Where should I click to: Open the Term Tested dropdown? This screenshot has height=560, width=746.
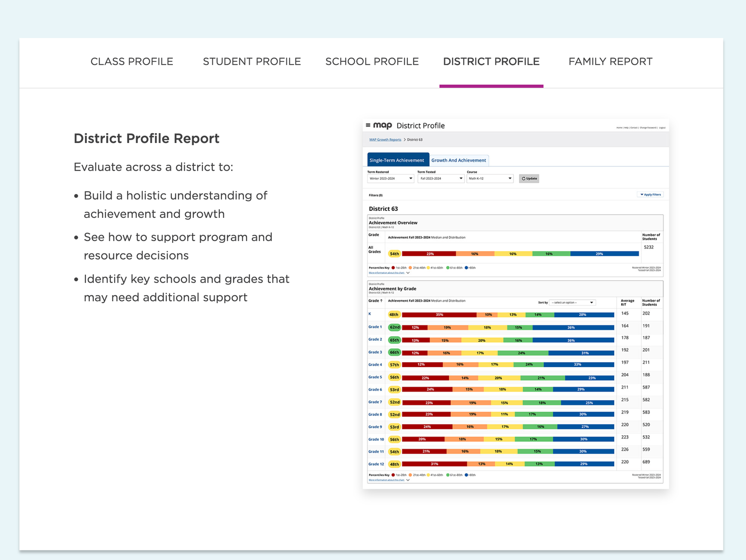441,178
